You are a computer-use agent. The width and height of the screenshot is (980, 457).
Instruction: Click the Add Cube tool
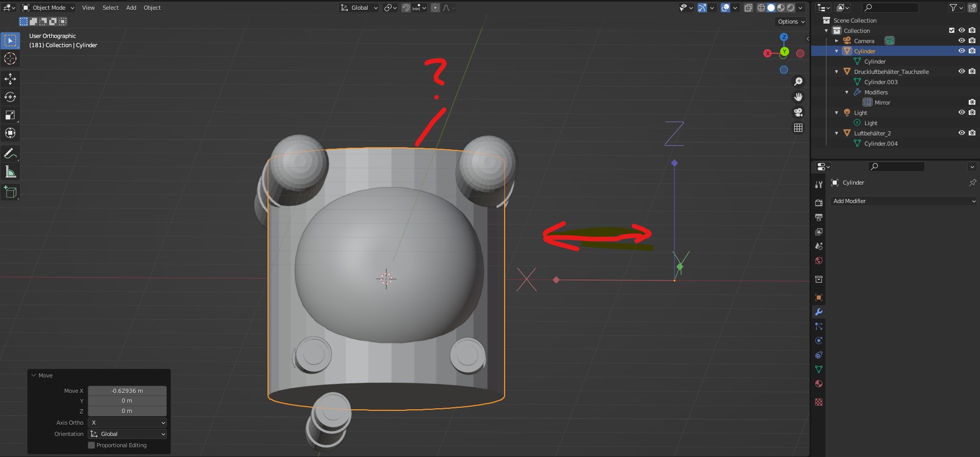point(10,192)
